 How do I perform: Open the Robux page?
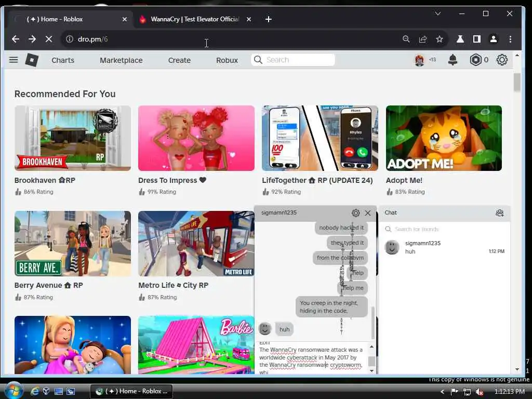coord(227,60)
